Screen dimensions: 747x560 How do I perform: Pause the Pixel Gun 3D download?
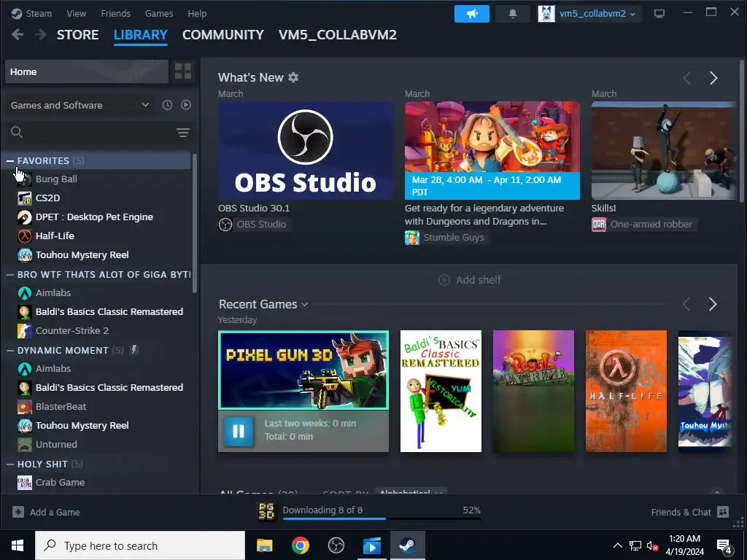[239, 431]
